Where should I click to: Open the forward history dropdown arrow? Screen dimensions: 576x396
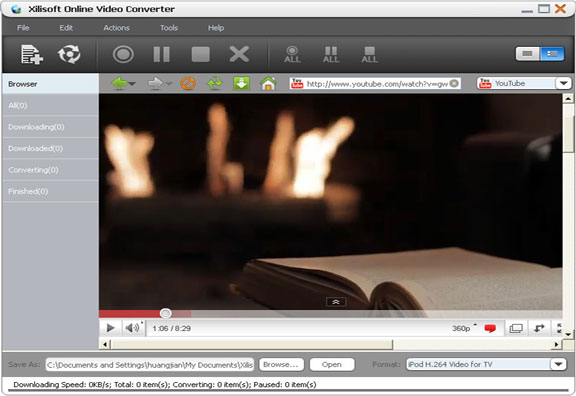point(169,84)
